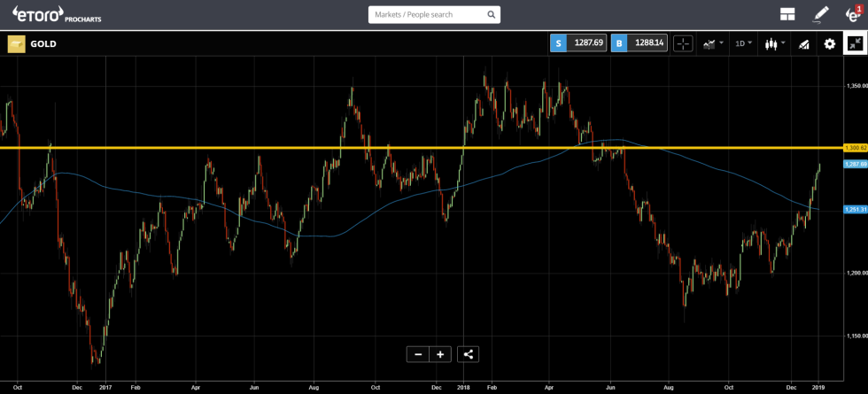
Task: Open chart settings gear icon
Action: tap(830, 43)
